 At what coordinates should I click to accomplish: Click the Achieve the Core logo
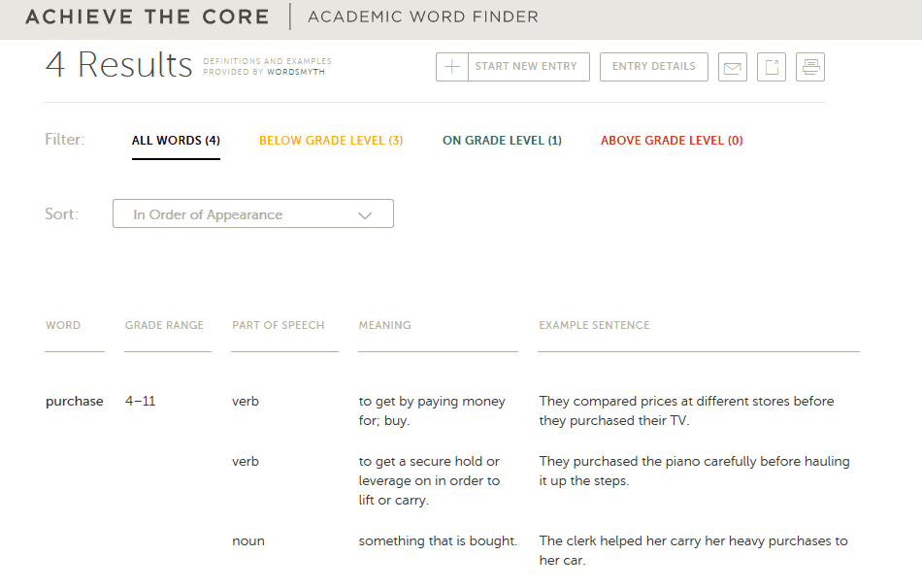click(147, 17)
